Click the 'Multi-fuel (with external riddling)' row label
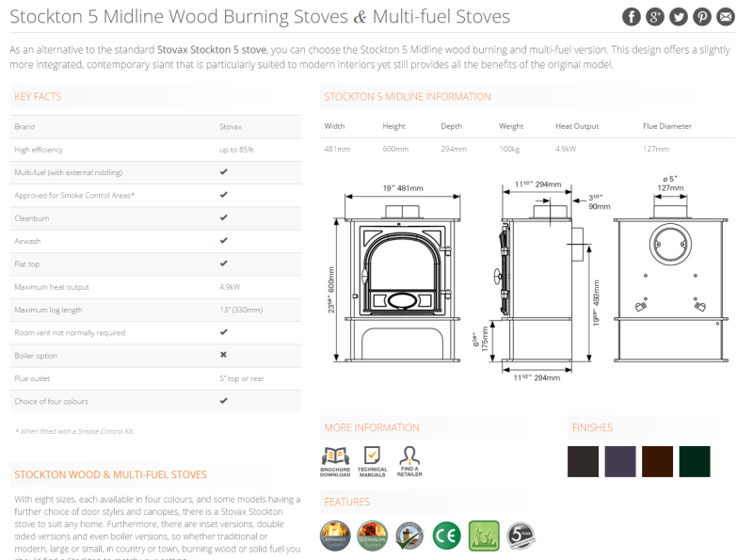753x560 pixels. click(x=68, y=172)
